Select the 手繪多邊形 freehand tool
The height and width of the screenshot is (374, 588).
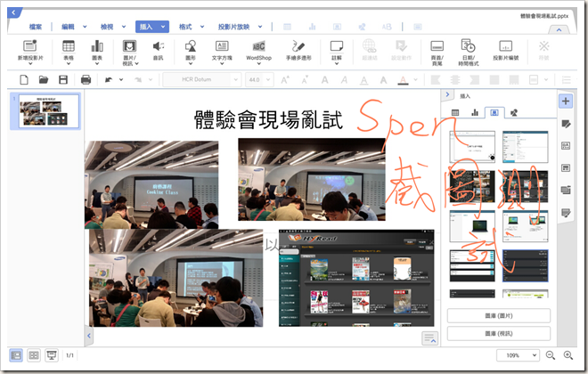tap(298, 51)
